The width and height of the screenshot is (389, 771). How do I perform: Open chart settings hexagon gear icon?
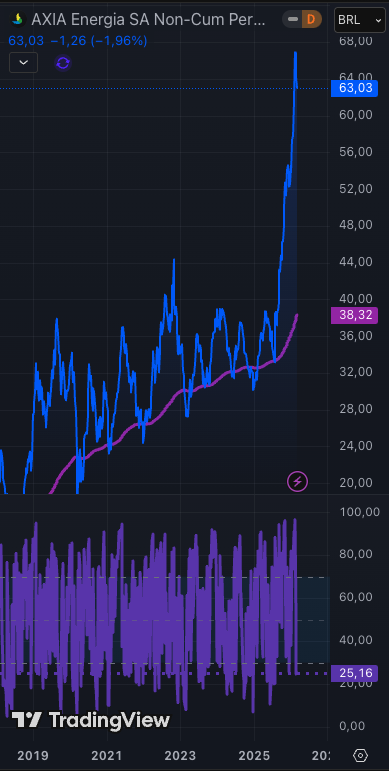click(x=360, y=755)
